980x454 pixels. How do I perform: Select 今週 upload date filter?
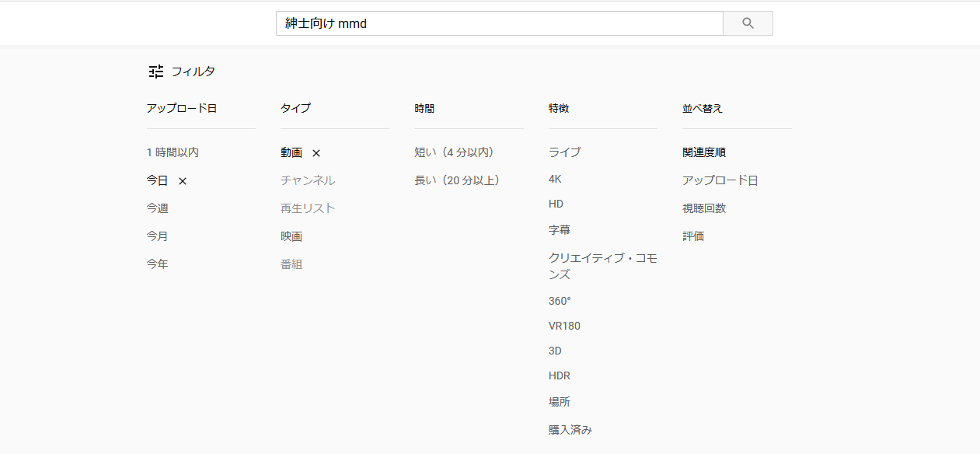(x=157, y=208)
